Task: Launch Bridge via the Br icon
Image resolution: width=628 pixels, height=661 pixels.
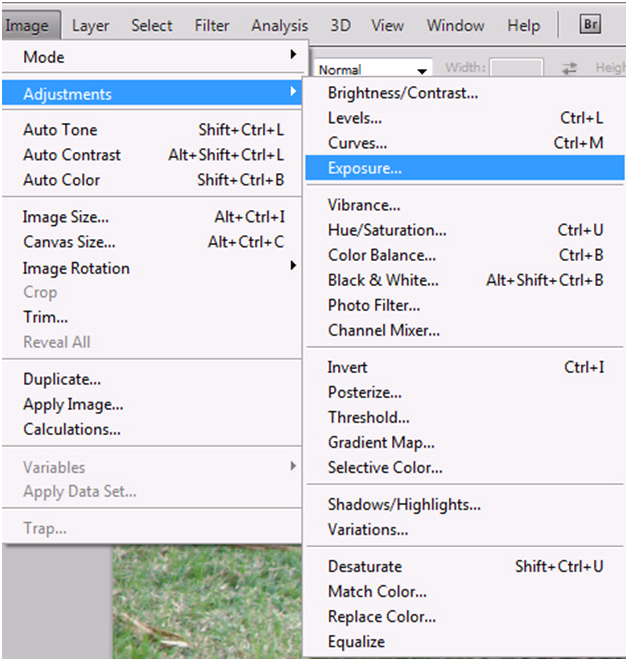Action: point(590,24)
